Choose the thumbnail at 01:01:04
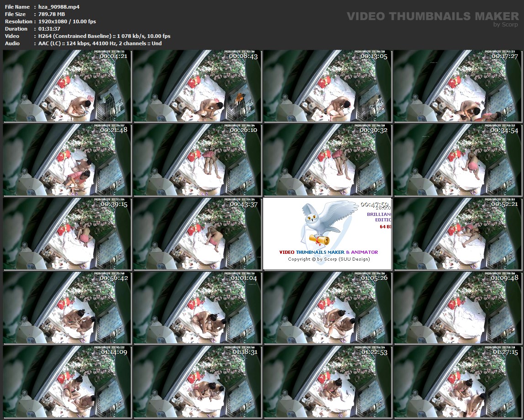Image resolution: width=524 pixels, height=420 pixels. 197,308
